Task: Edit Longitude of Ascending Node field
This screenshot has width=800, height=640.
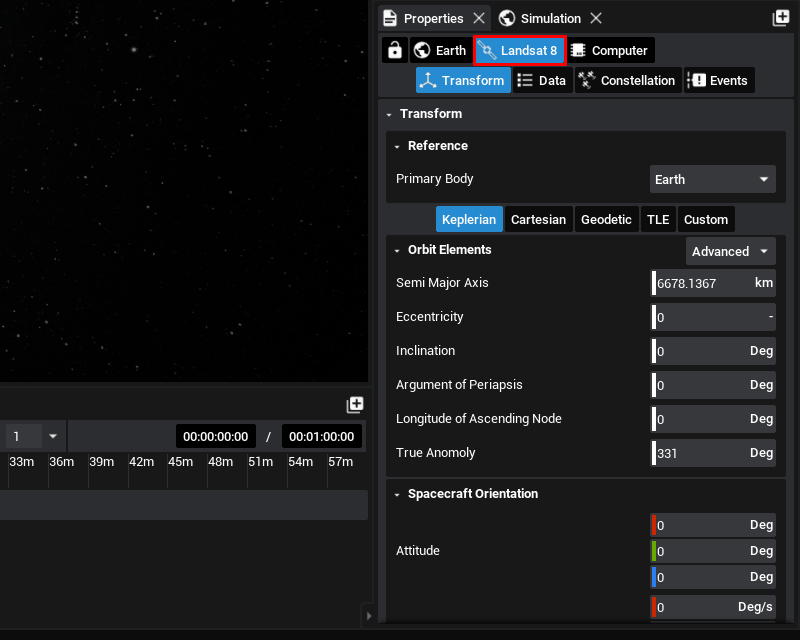Action: (713, 419)
